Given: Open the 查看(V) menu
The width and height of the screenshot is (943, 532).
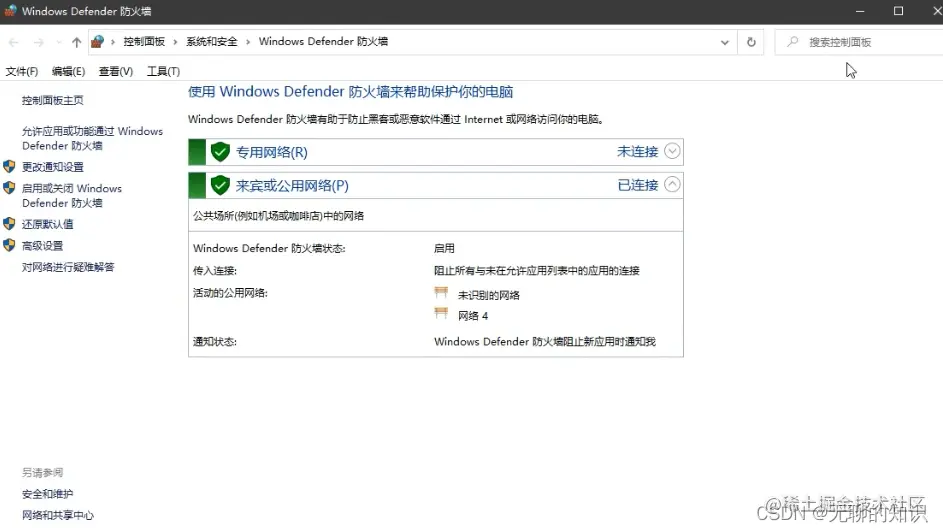Looking at the screenshot, I should pos(115,72).
